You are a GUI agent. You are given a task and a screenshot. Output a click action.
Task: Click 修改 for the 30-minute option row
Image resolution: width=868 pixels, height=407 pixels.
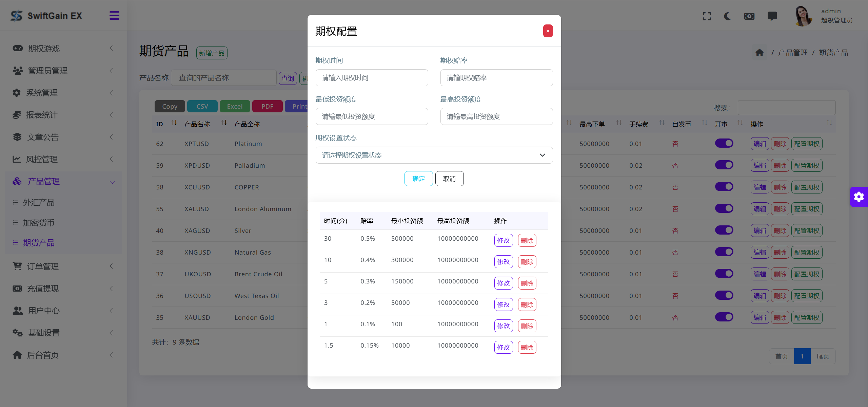tap(503, 240)
